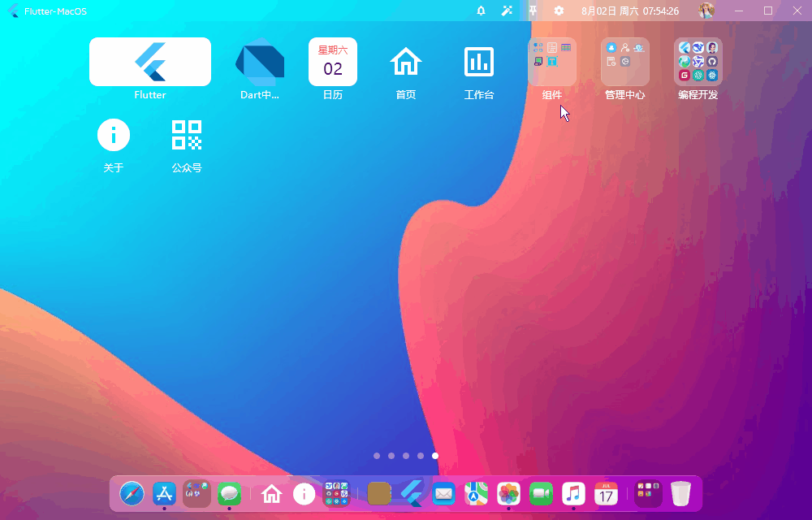Open the Flutter app tile
The width and height of the screenshot is (812, 520).
150,63
